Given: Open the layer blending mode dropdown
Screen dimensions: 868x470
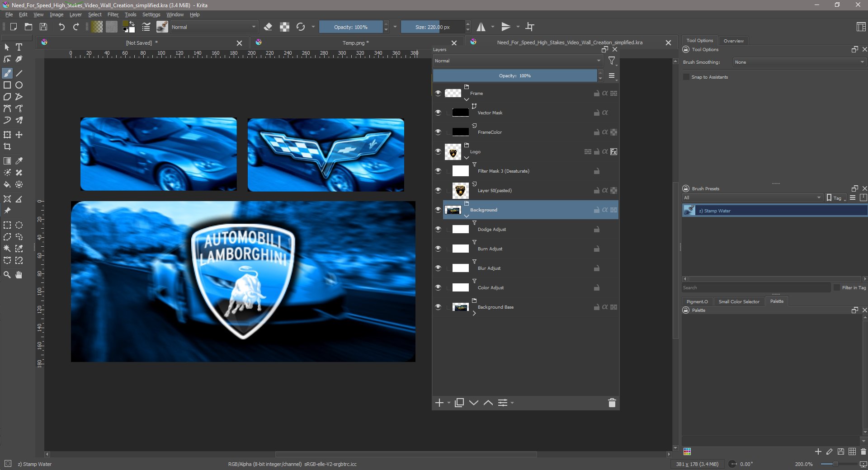Looking at the screenshot, I should point(518,61).
